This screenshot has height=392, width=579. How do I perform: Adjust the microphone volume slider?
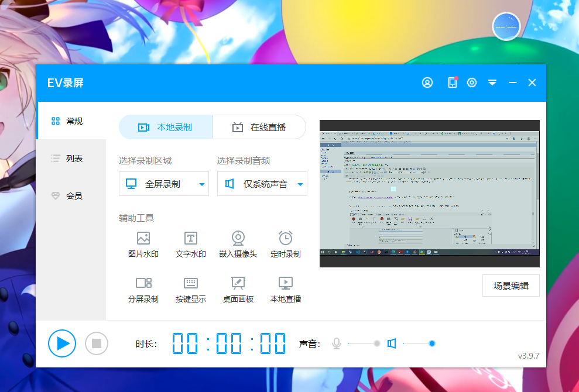click(364, 343)
